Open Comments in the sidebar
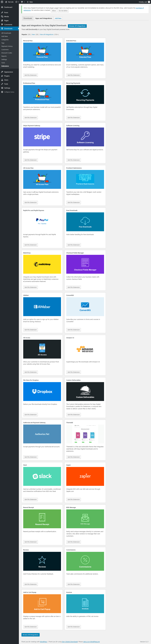The image size is (151, 644). (9, 25)
